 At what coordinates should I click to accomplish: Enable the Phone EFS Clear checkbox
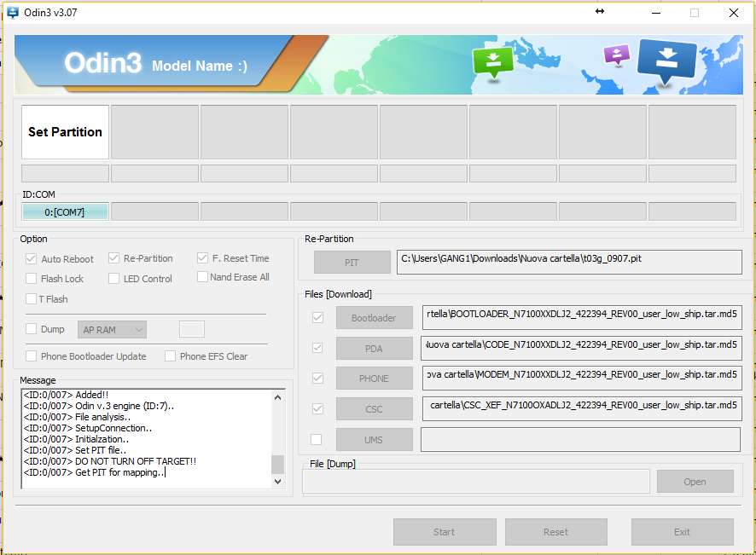pyautogui.click(x=170, y=356)
